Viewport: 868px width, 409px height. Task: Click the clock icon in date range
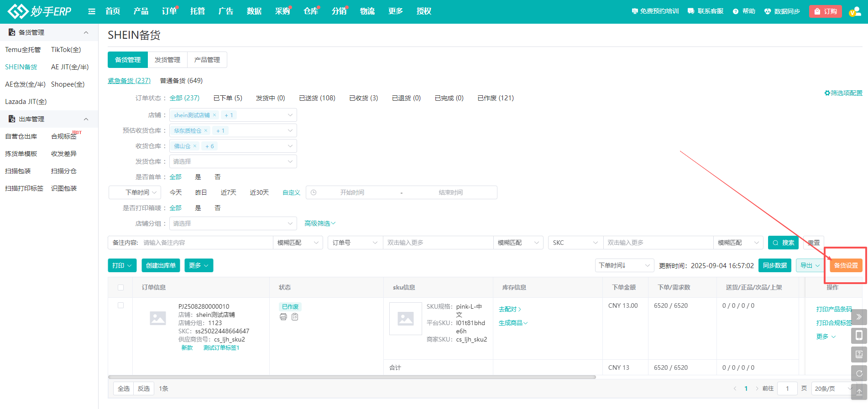point(314,192)
